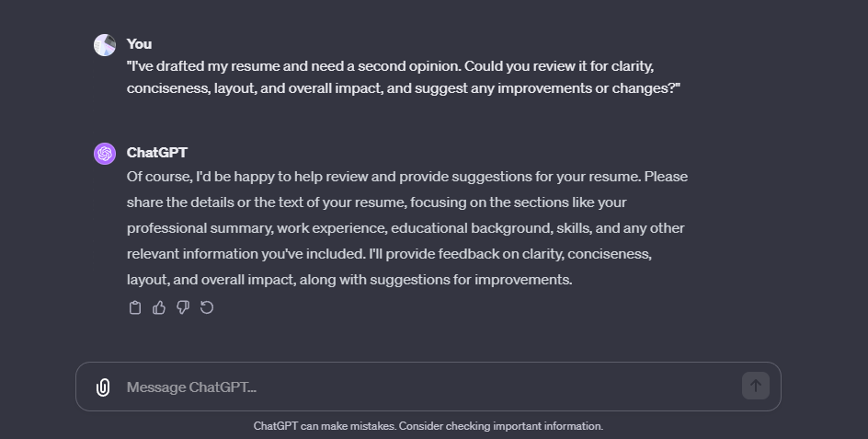Image resolution: width=868 pixels, height=439 pixels.
Task: Mark the response with thumbs down
Action: 183,307
